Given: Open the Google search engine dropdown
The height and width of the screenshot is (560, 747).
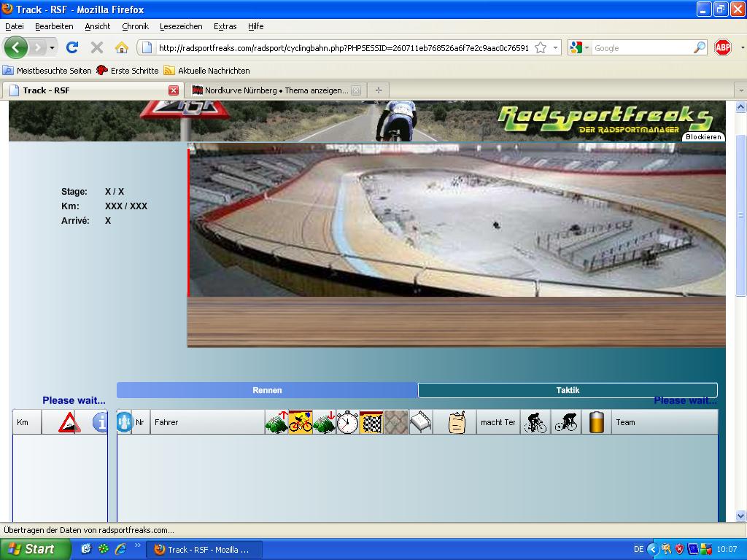Looking at the screenshot, I should [x=578, y=47].
